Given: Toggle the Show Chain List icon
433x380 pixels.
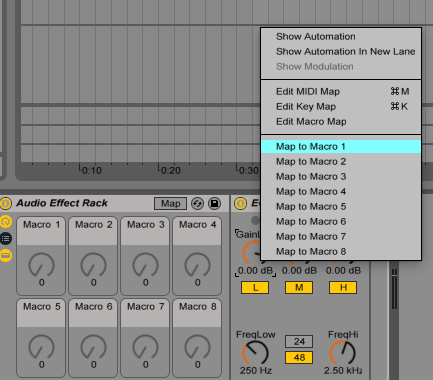Looking at the screenshot, I should point(6,239).
